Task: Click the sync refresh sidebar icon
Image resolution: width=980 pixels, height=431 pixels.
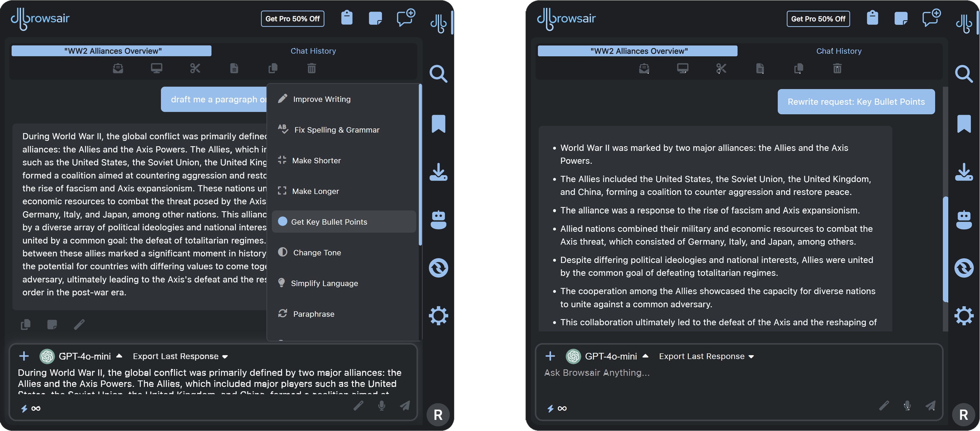Action: coord(438,268)
